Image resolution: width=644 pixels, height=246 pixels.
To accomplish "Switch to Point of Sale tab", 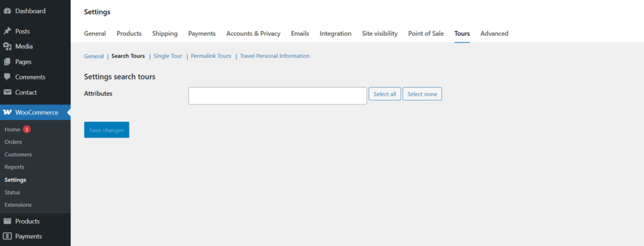I will (x=426, y=34).
